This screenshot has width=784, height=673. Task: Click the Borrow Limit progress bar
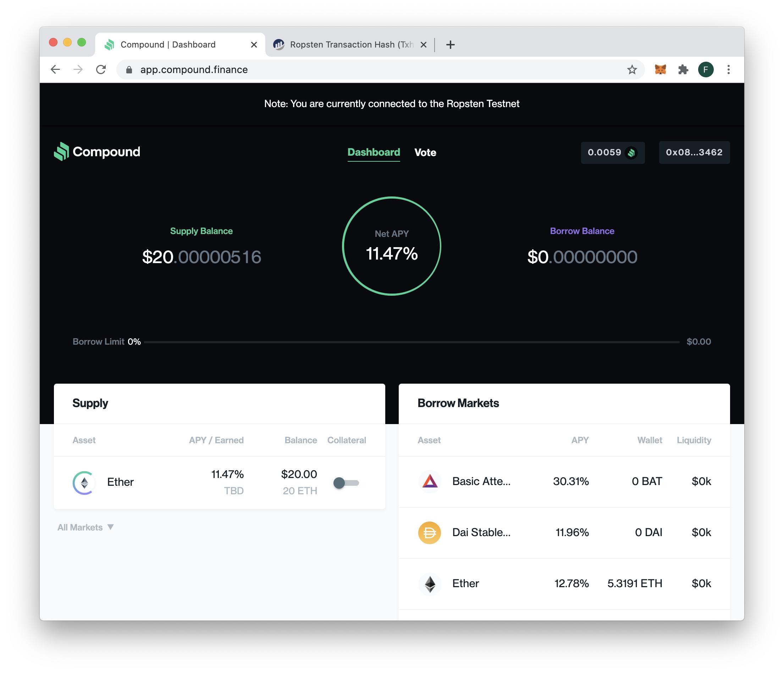(411, 341)
